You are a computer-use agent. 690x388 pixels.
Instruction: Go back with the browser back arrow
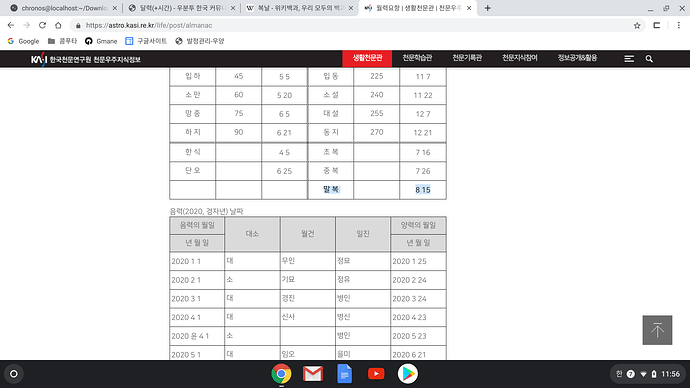click(x=11, y=26)
